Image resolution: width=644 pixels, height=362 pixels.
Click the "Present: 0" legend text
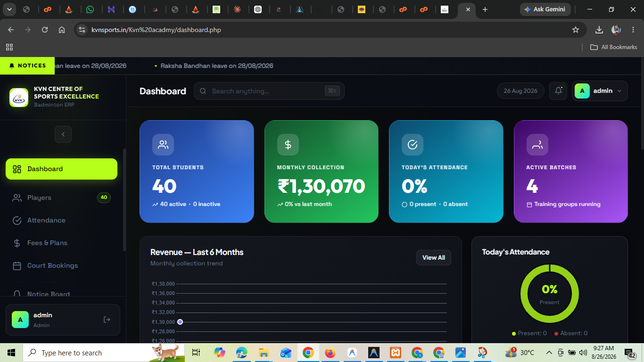[x=532, y=333]
